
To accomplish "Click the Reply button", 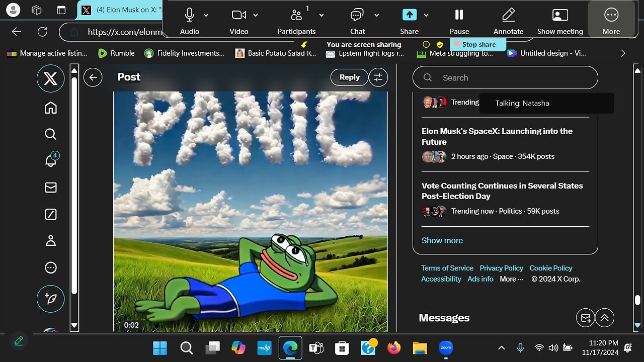I will pos(349,77).
